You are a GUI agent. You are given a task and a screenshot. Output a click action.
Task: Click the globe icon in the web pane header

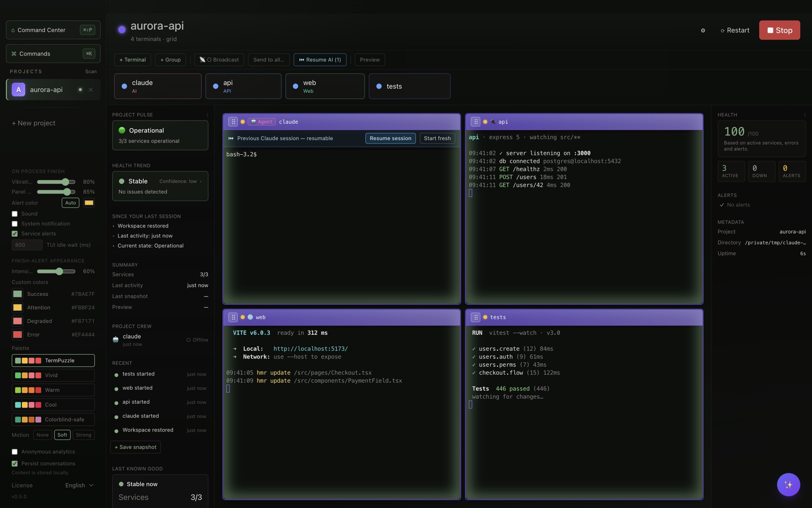click(250, 317)
